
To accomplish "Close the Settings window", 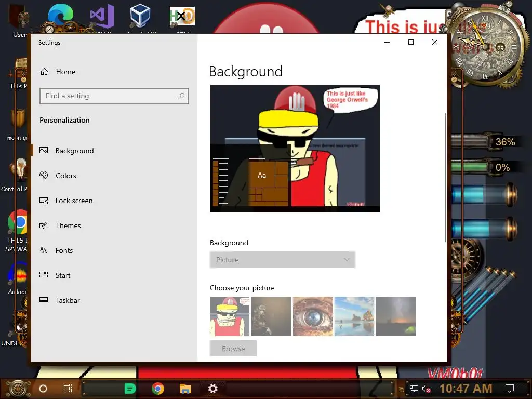I will point(435,43).
